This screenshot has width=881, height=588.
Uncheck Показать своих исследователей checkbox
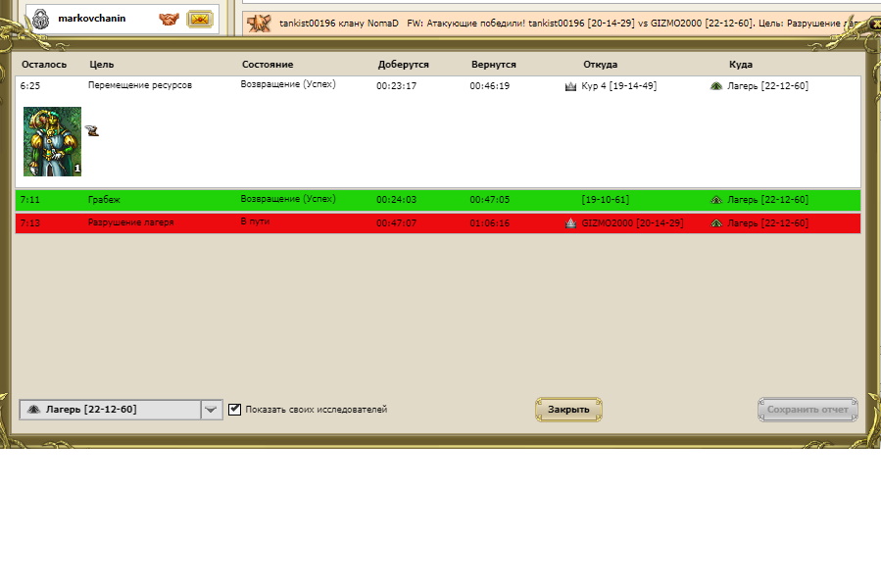235,410
